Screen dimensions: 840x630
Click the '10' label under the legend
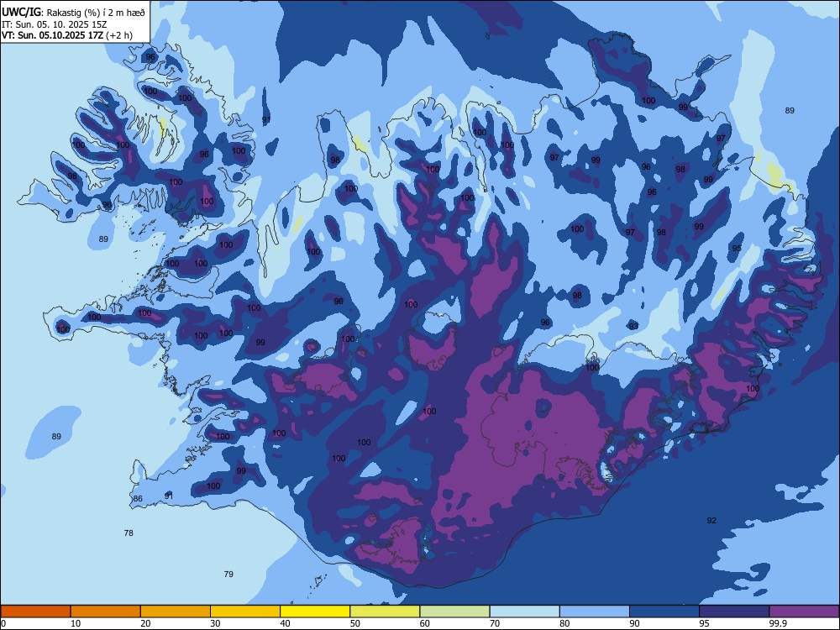click(76, 623)
